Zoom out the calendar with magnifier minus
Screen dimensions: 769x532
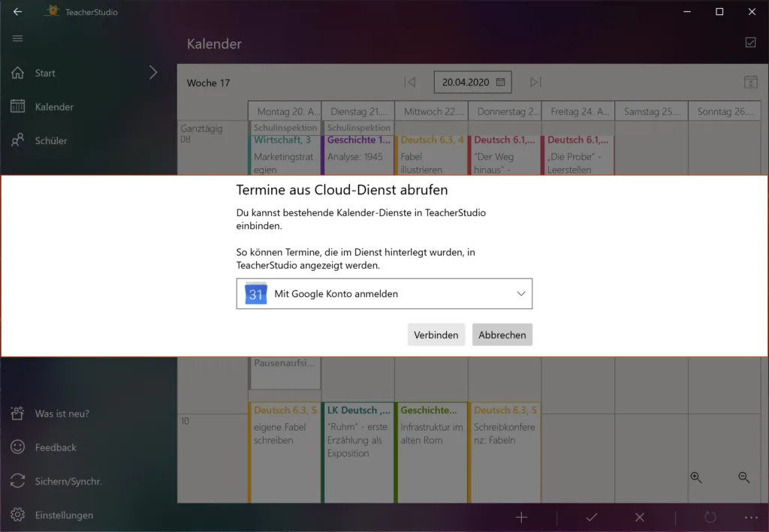coord(744,477)
